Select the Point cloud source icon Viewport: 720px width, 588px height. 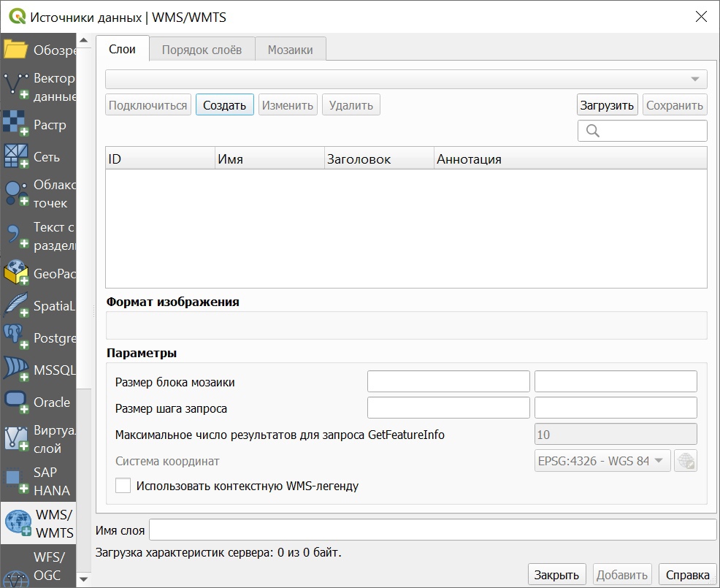[16, 194]
